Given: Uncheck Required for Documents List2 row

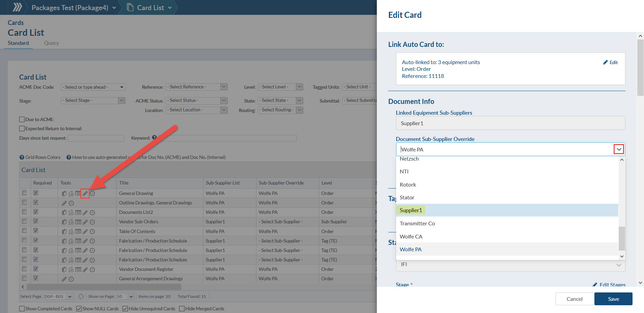Looking at the screenshot, I should coord(36,212).
